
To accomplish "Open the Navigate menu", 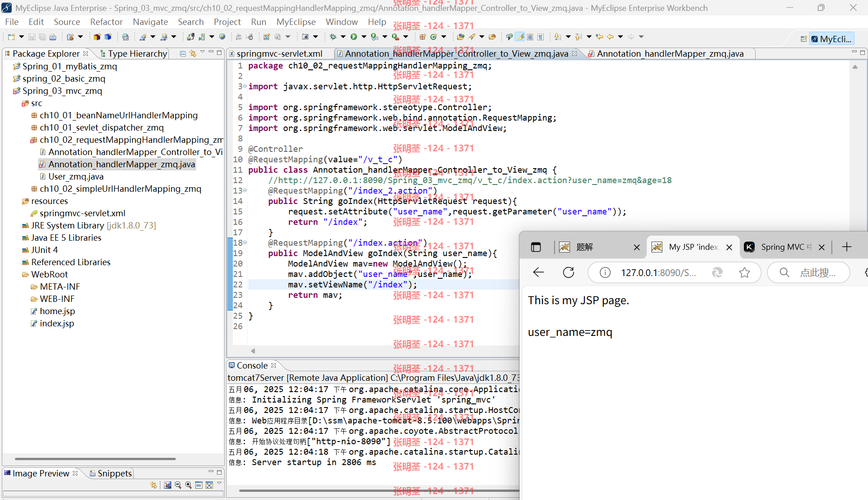I will [x=150, y=22].
